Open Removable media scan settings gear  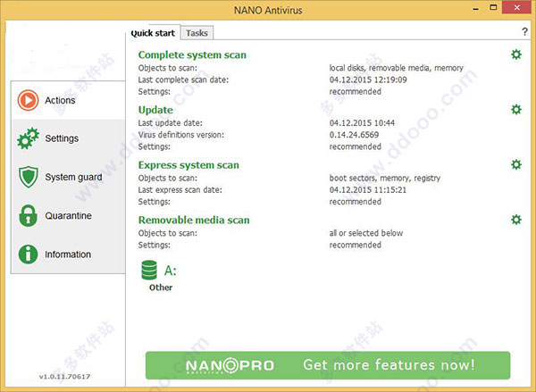point(516,220)
